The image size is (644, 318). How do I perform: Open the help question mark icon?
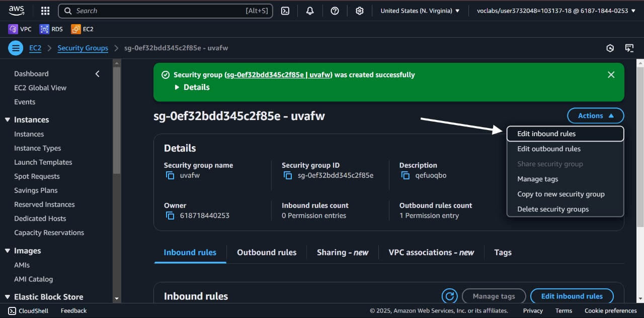(335, 11)
